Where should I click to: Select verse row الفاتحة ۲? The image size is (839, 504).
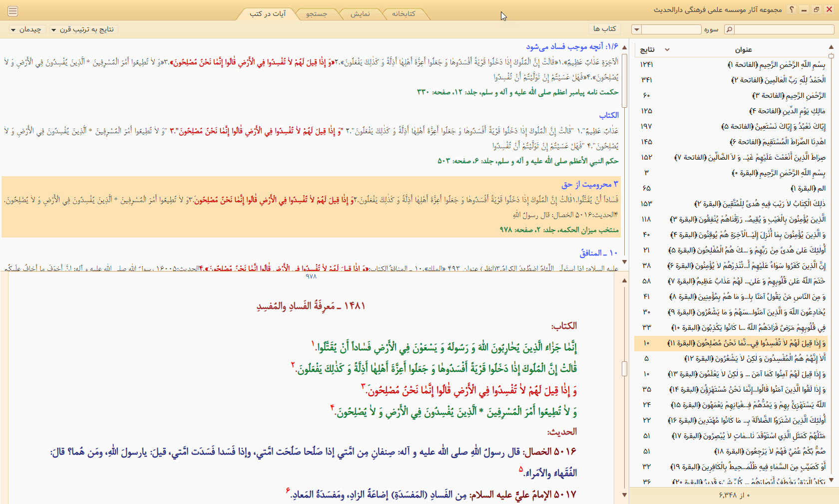coord(731,80)
